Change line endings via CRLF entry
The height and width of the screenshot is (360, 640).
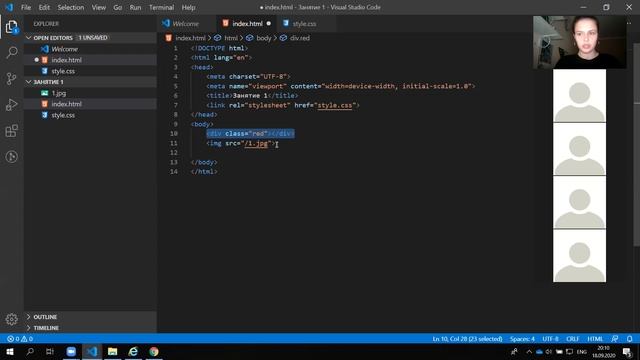573,339
